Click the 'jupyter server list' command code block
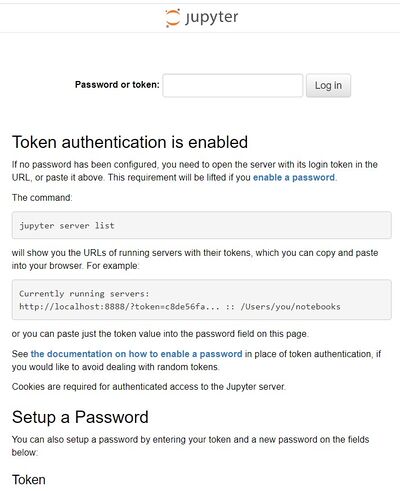 [202, 225]
